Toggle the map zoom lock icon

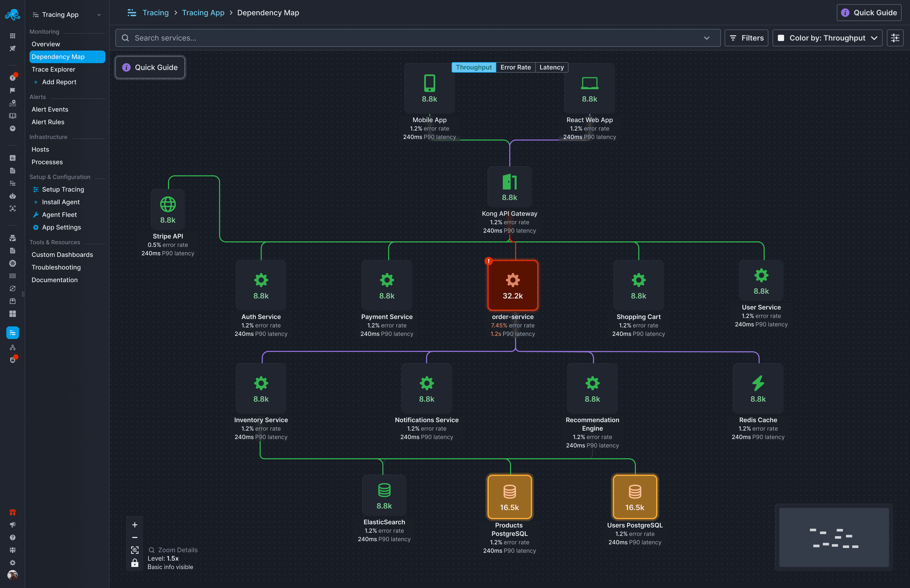(135, 563)
